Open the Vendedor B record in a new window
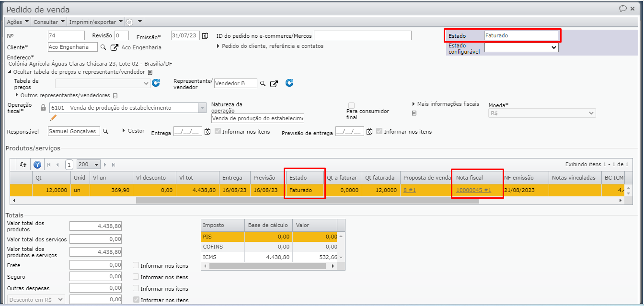This screenshot has width=644, height=306. (x=274, y=84)
